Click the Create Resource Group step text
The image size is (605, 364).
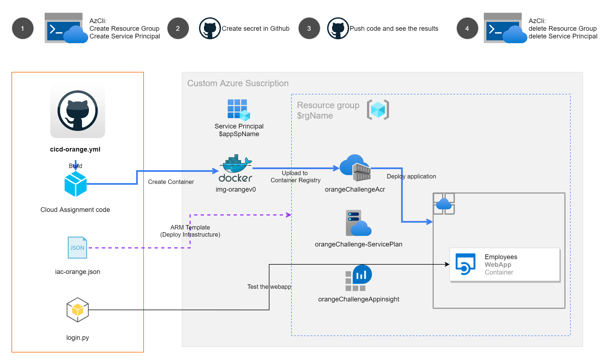[x=124, y=29]
